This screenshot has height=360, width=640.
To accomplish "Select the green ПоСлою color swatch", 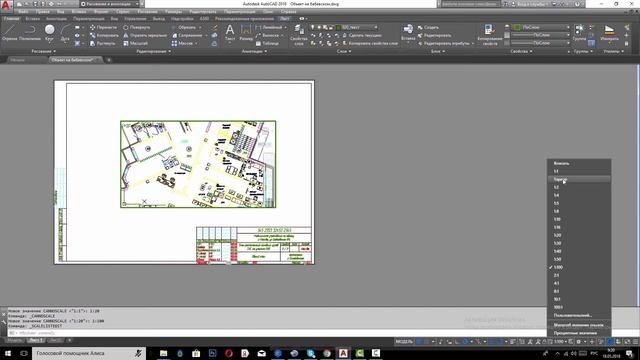I will click(517, 27).
